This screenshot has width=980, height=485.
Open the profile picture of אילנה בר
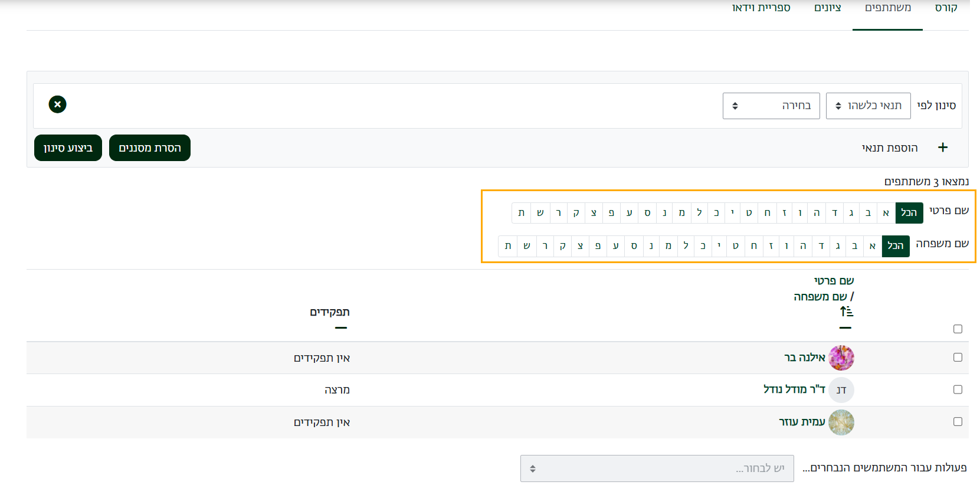841,358
